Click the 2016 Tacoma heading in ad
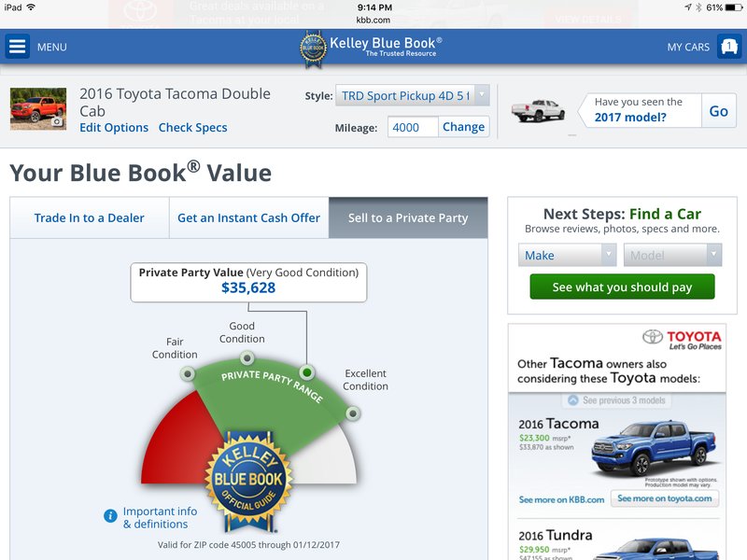747x560 pixels. [558, 424]
